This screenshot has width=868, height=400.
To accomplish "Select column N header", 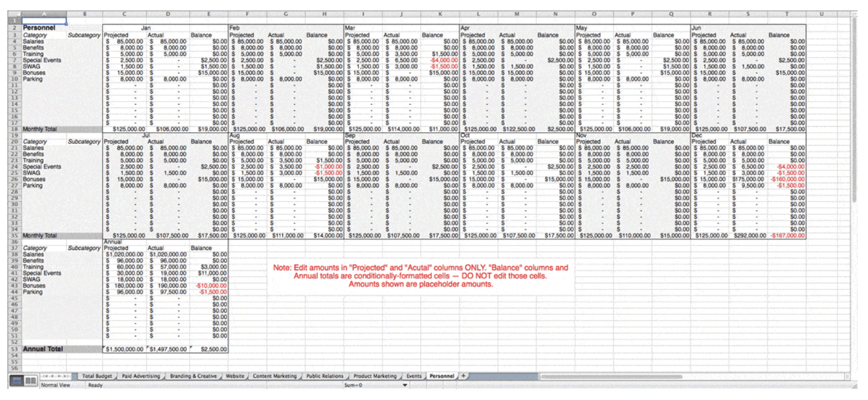I will coord(556,13).
